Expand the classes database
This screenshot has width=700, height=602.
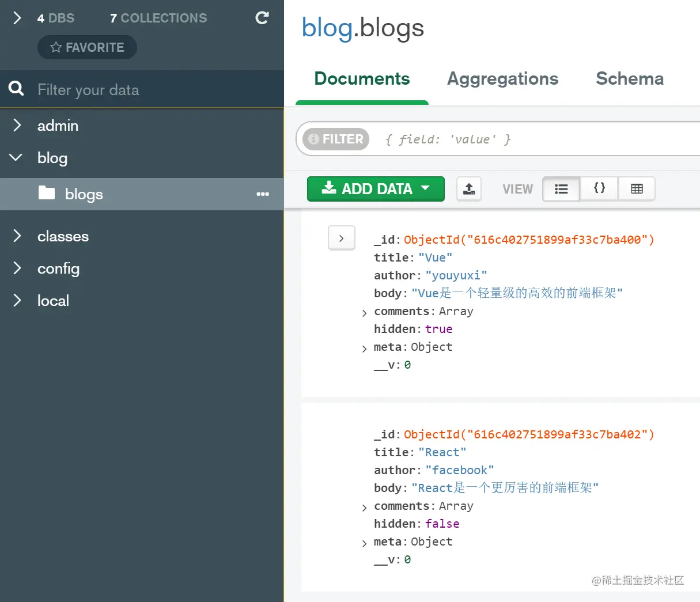[x=17, y=236]
